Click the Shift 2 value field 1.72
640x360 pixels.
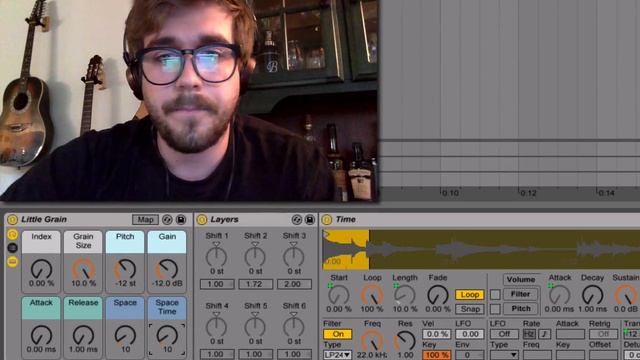pyautogui.click(x=256, y=284)
